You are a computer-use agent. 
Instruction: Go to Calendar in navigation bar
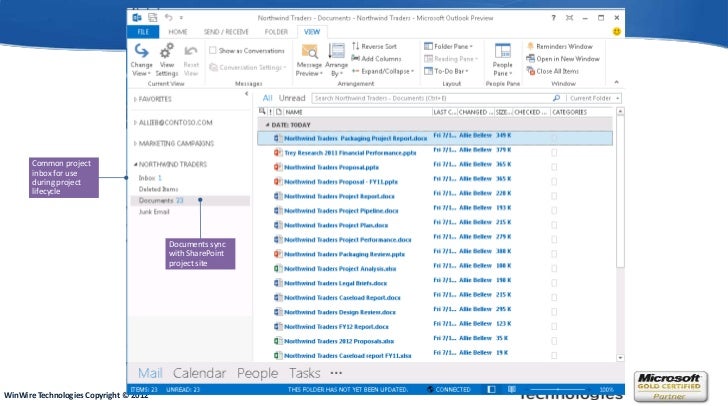(199, 373)
